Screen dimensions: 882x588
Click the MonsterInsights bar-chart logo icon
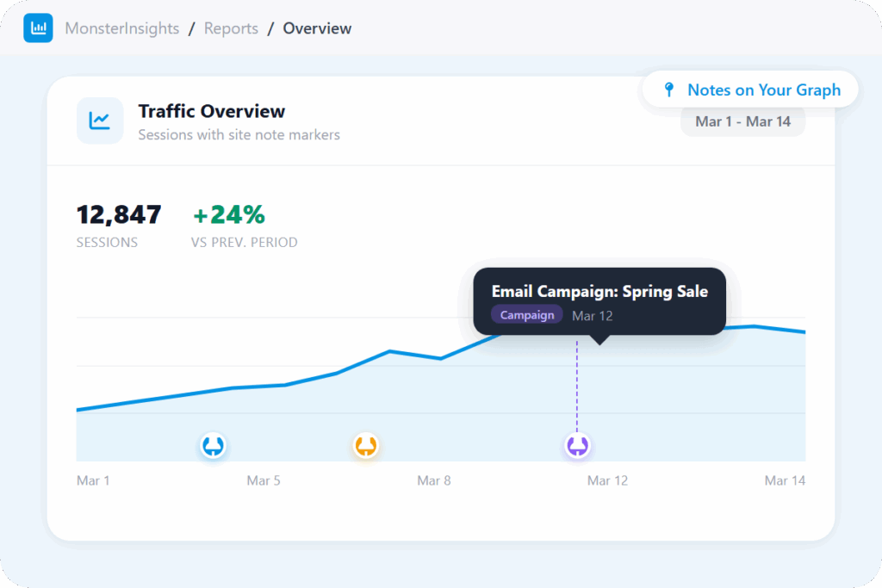(x=38, y=28)
